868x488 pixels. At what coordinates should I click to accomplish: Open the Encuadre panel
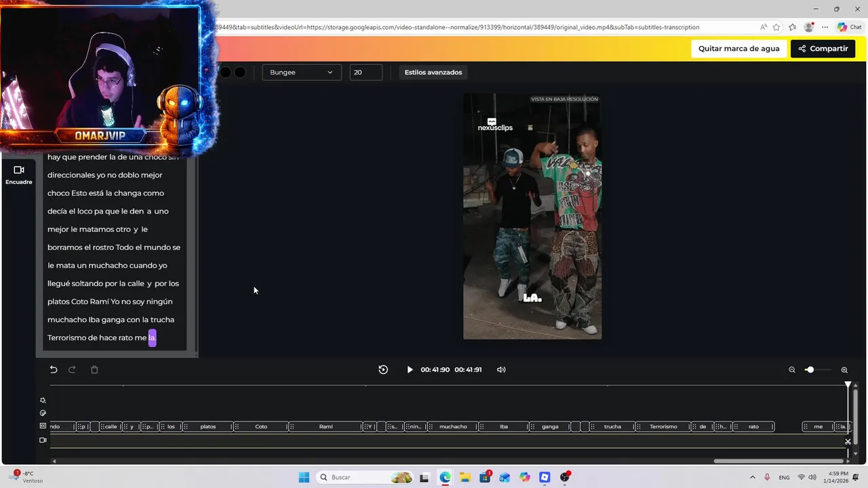pyautogui.click(x=19, y=175)
